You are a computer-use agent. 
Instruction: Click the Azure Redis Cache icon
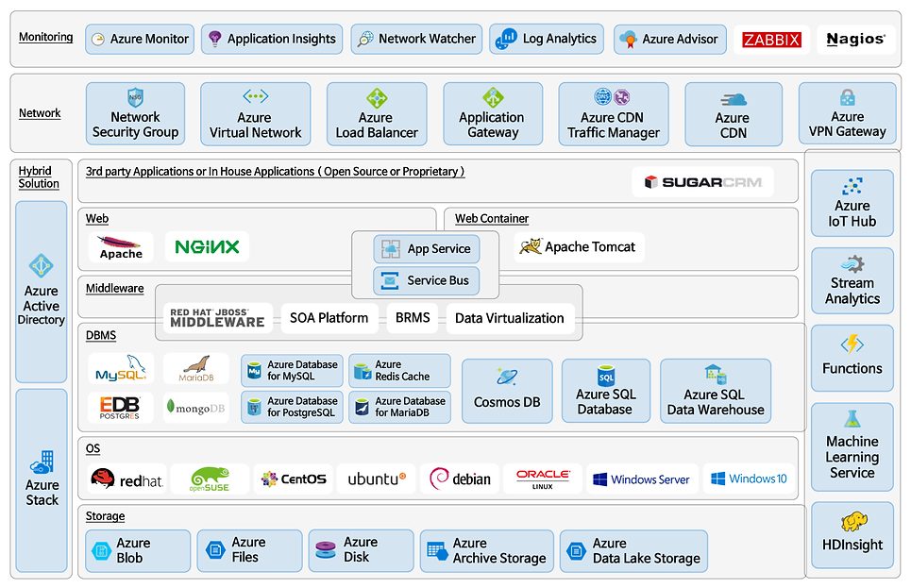[363, 371]
